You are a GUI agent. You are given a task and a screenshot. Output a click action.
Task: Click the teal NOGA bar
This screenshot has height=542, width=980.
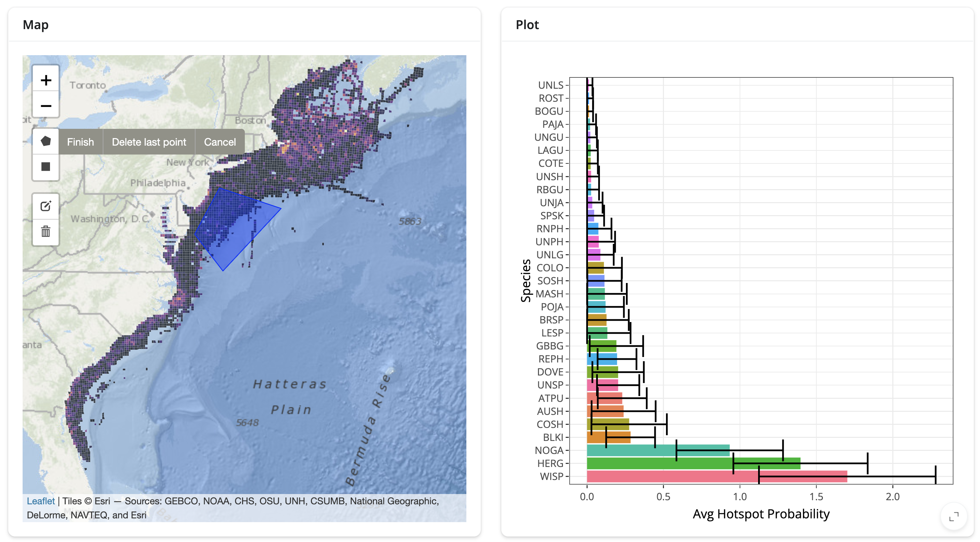click(x=658, y=450)
